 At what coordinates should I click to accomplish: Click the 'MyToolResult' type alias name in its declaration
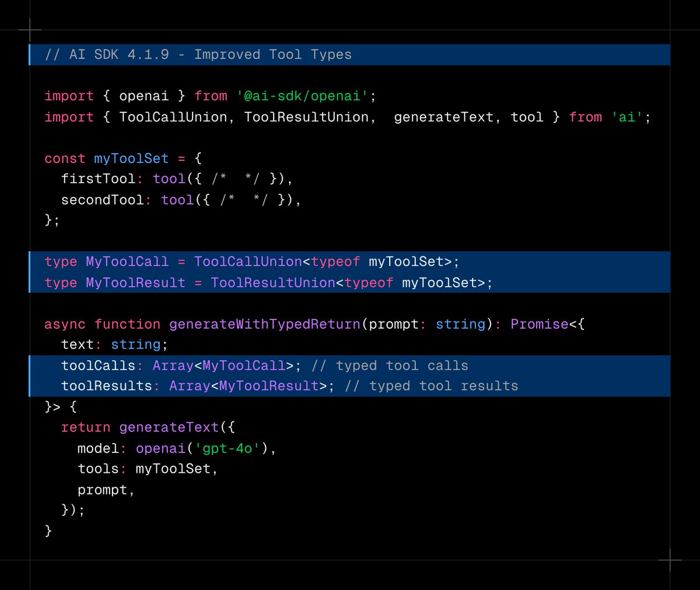coord(135,283)
